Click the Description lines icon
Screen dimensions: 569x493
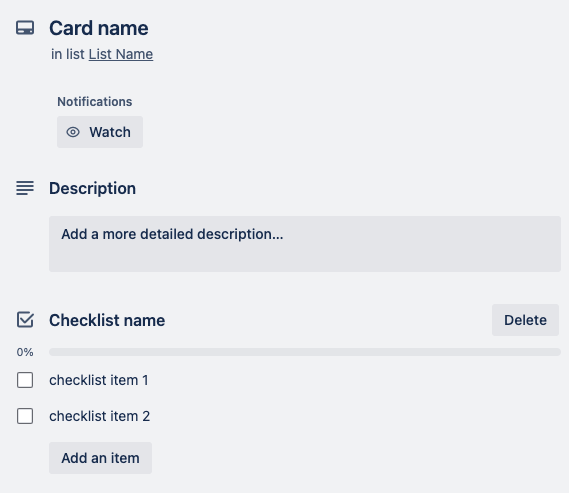tap(25, 188)
